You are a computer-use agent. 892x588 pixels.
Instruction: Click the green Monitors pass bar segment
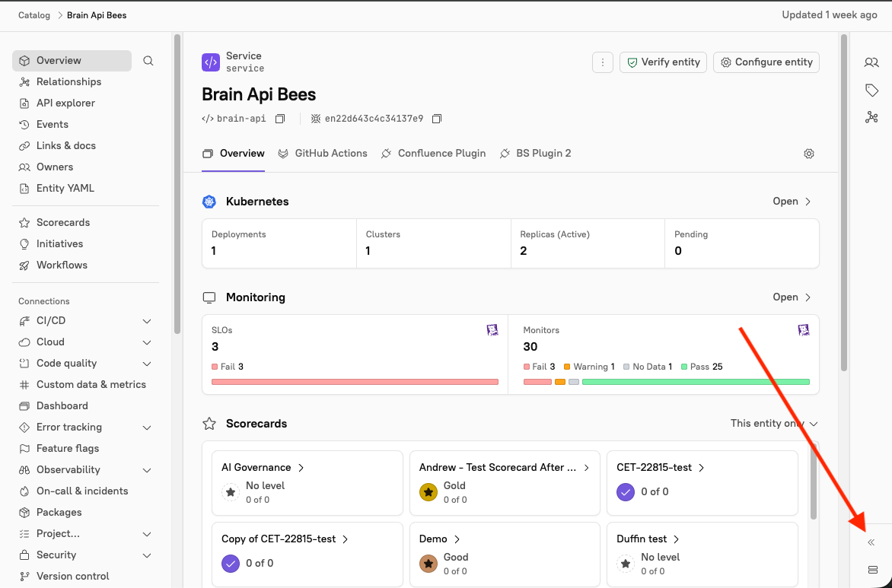point(696,382)
